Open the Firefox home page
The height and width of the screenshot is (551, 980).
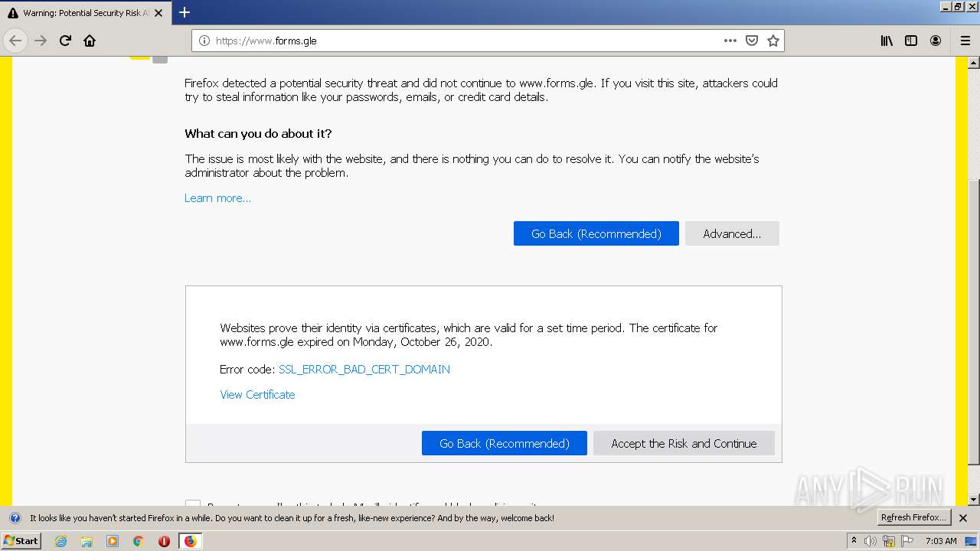pos(90,41)
